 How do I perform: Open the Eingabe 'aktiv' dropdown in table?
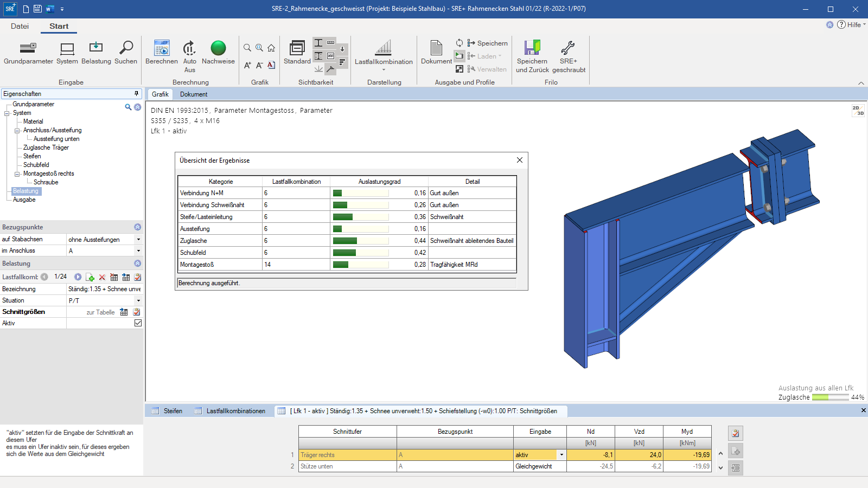pyautogui.click(x=561, y=455)
